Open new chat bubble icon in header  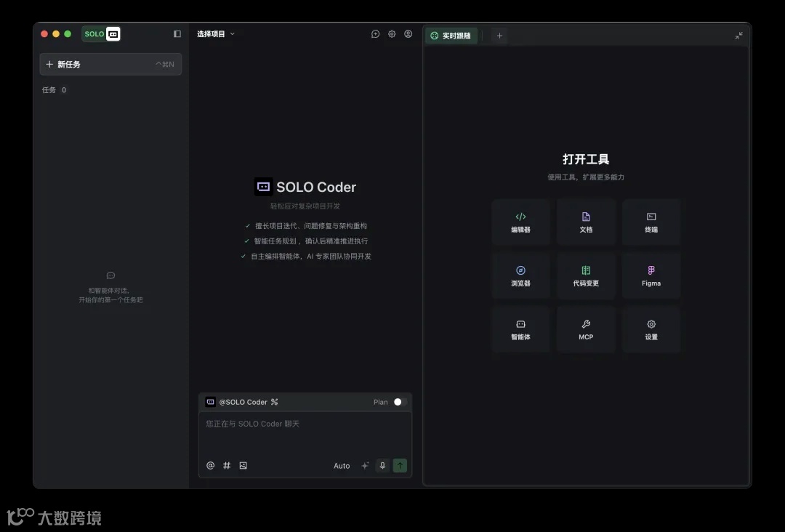pos(376,34)
